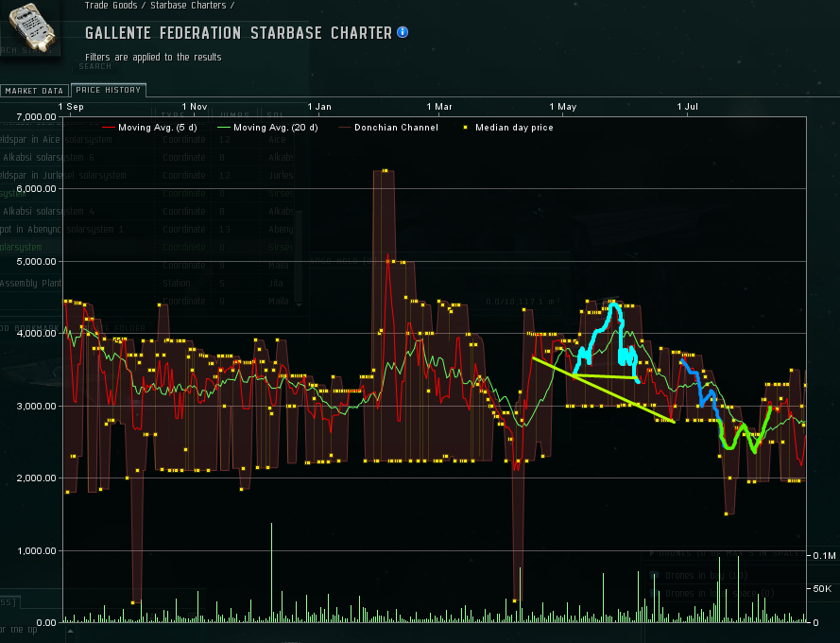
Task: Click the "Filters are applied to the results" notice
Action: pos(153,57)
